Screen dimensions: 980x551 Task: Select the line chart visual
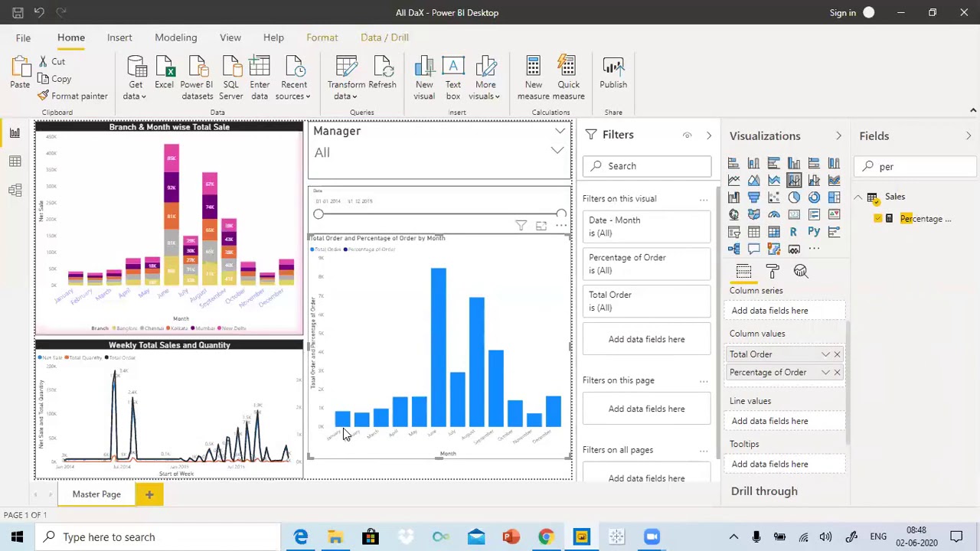pos(733,180)
